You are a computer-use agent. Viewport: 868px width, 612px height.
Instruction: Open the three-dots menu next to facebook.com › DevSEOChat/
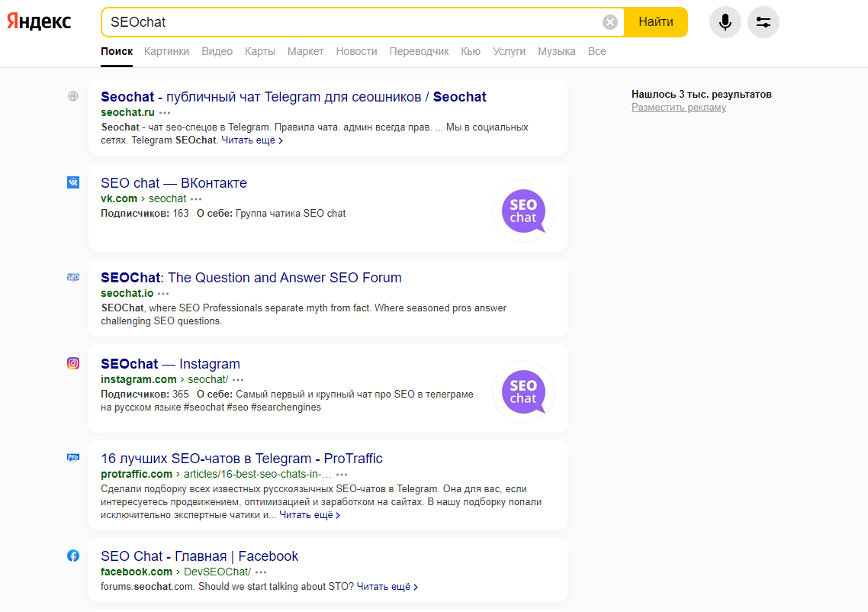click(261, 572)
